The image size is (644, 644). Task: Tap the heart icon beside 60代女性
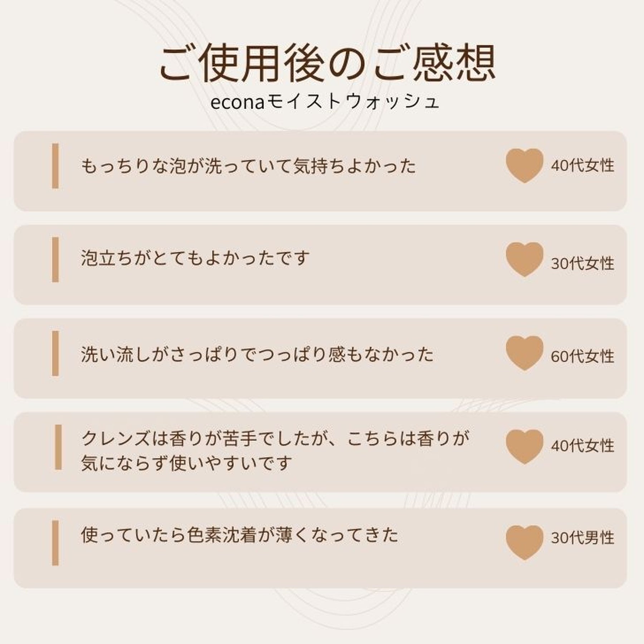[x=525, y=353]
